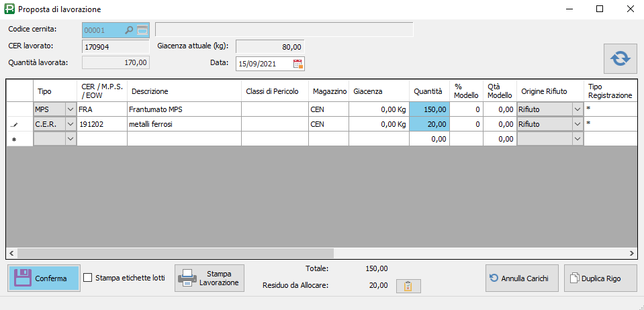The height and width of the screenshot is (310, 644).
Task: Open Origine Rifiuto dropdown for Frantumato MPS row
Action: click(577, 109)
